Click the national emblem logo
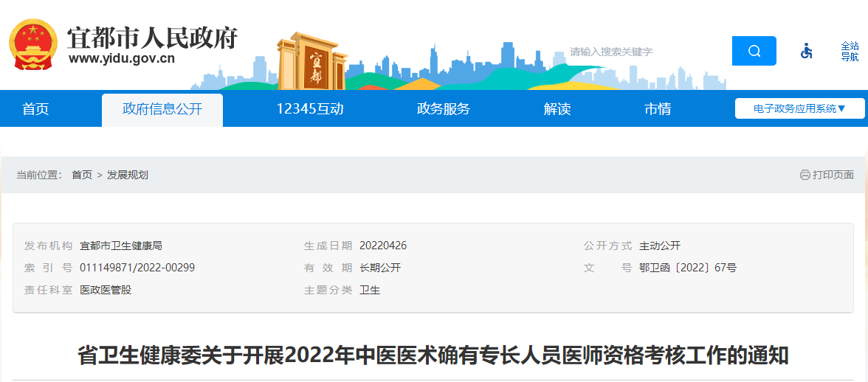Image resolution: width=868 pixels, height=382 pixels. [x=33, y=44]
